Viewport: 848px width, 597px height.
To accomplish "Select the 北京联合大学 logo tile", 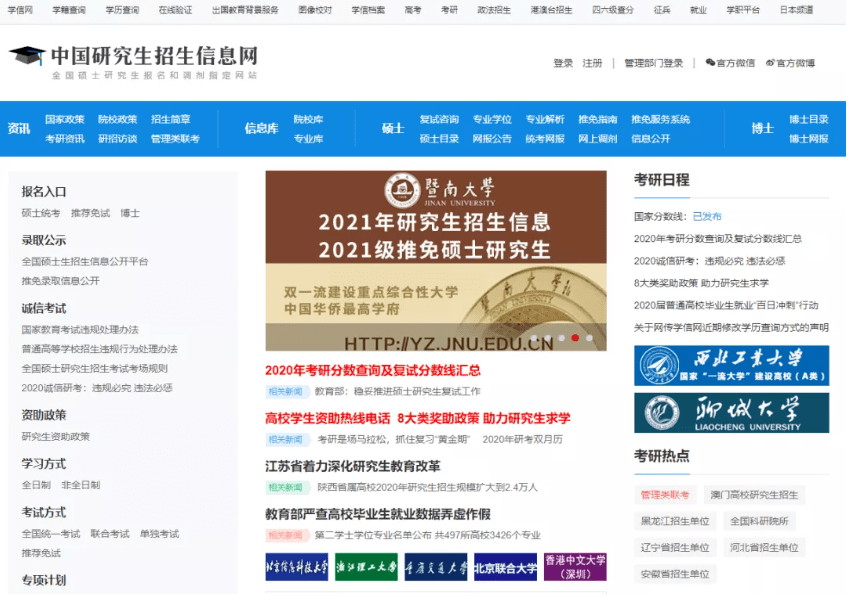I will click(x=505, y=567).
